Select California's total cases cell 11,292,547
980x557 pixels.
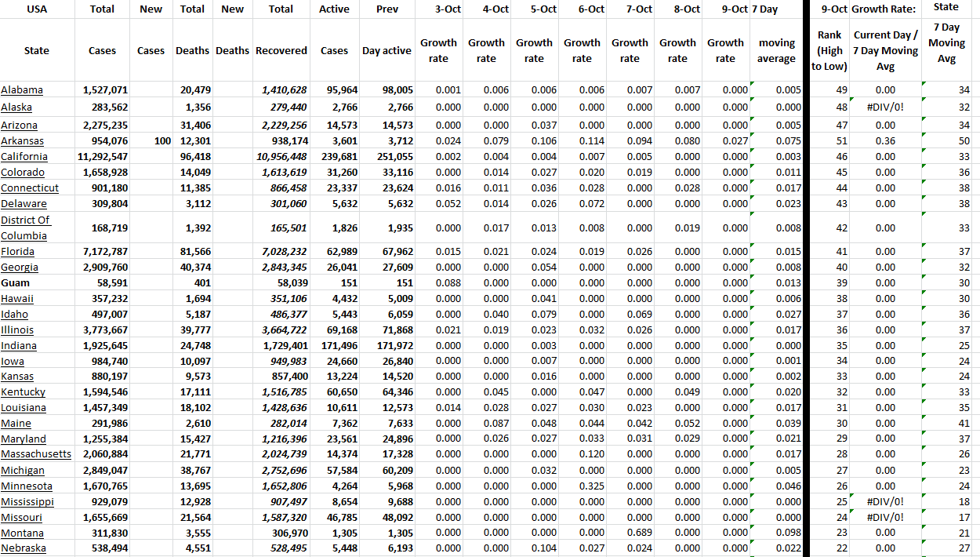coord(102,156)
